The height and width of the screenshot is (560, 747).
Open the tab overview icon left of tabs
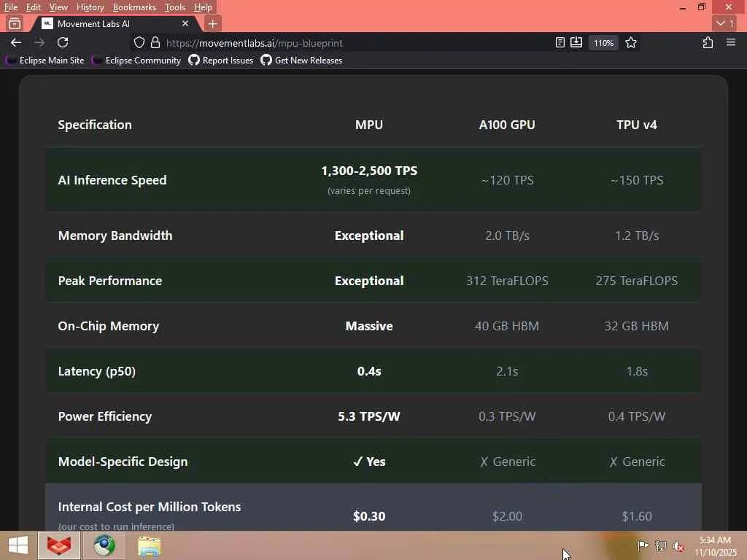[15, 23]
